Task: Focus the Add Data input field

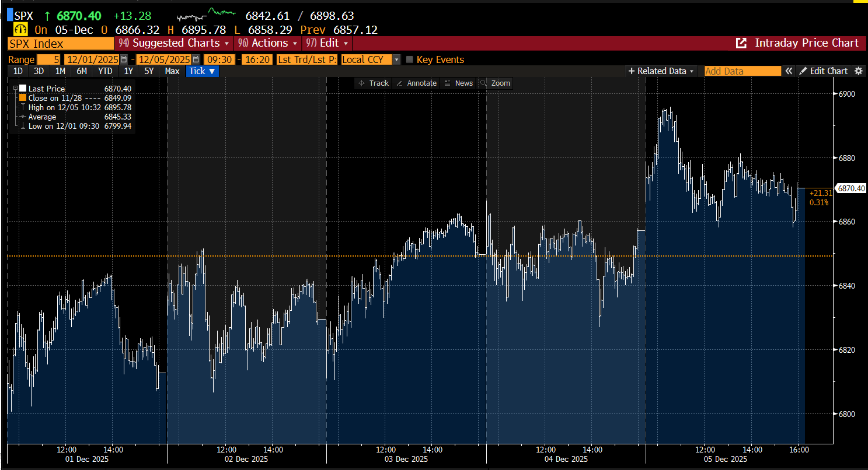Action: point(742,71)
